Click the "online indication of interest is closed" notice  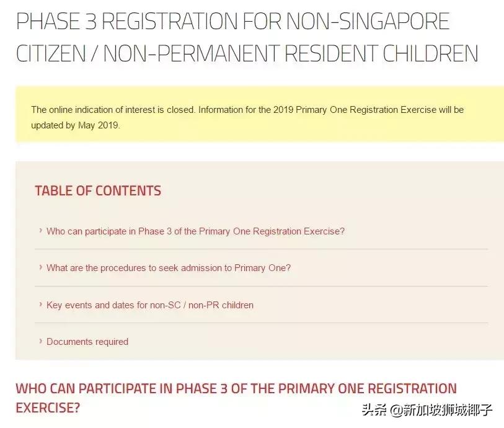[113, 110]
